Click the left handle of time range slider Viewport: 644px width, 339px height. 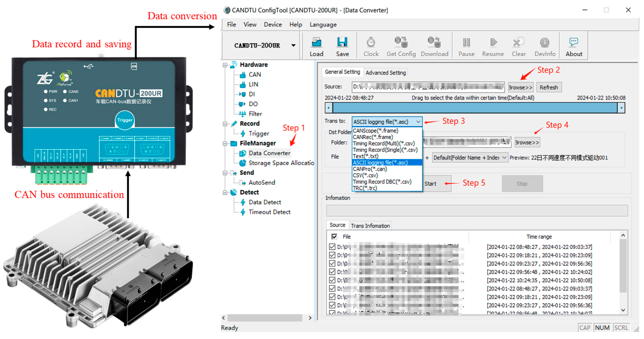click(329, 108)
